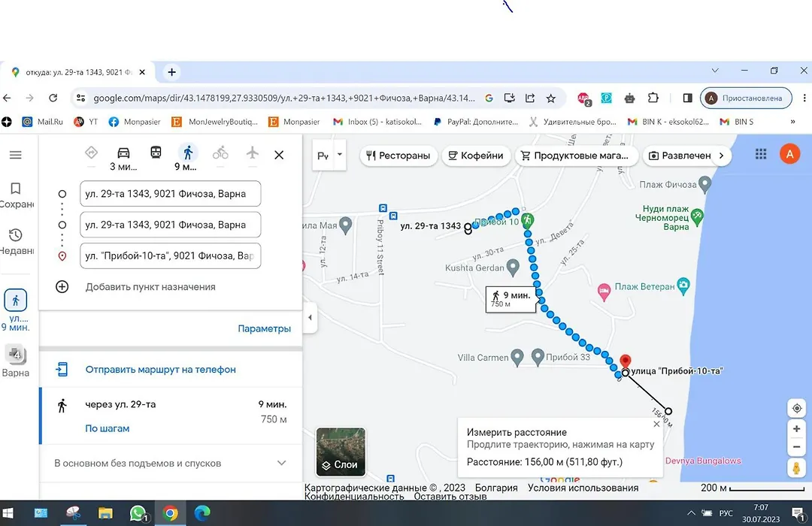The width and height of the screenshot is (812, 526).
Task: Open the Chrome side panel
Action: click(x=688, y=98)
